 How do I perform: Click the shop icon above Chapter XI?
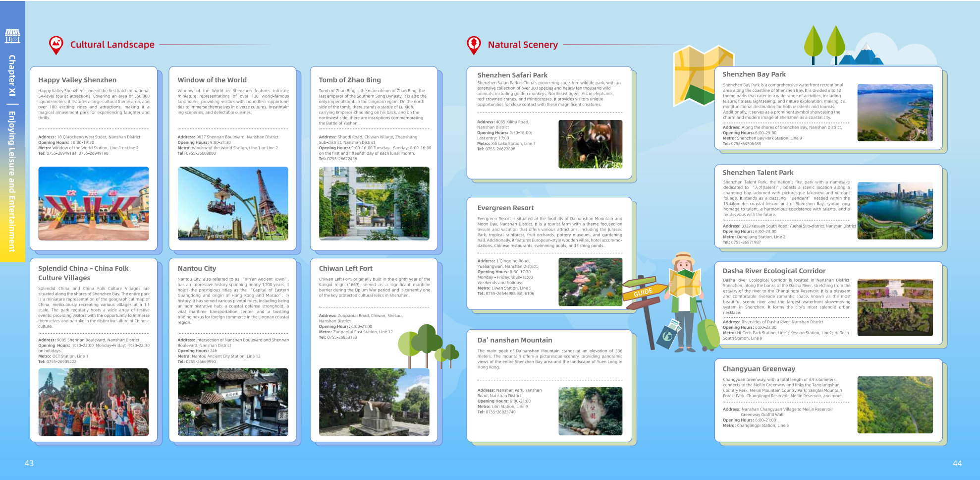coord(12,36)
